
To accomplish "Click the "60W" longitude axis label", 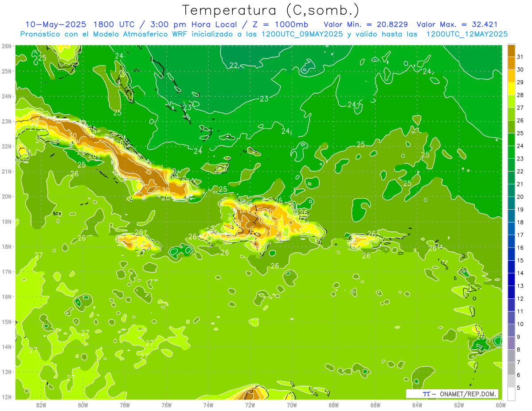I will click(500, 405).
